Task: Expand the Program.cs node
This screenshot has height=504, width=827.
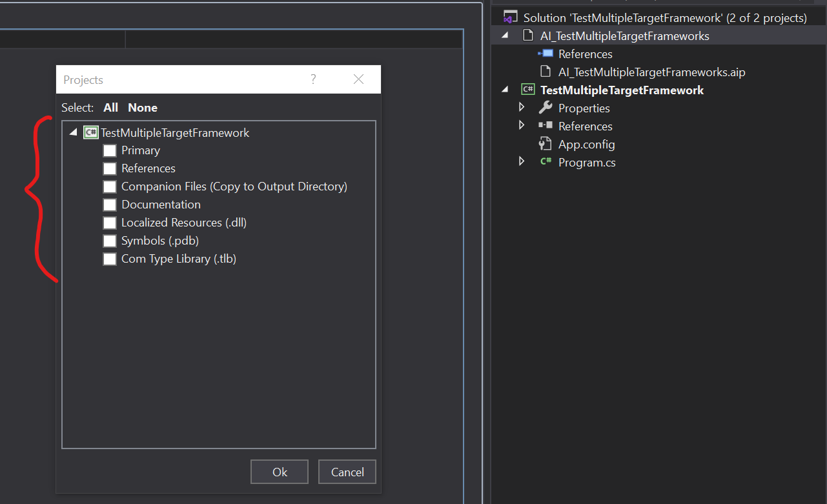Action: [x=522, y=161]
